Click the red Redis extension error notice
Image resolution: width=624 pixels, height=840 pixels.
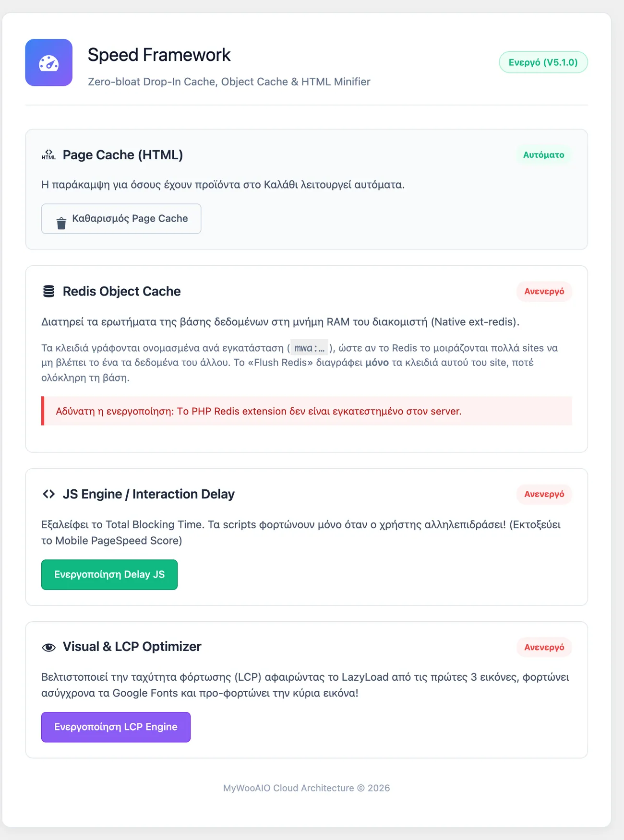pos(307,411)
